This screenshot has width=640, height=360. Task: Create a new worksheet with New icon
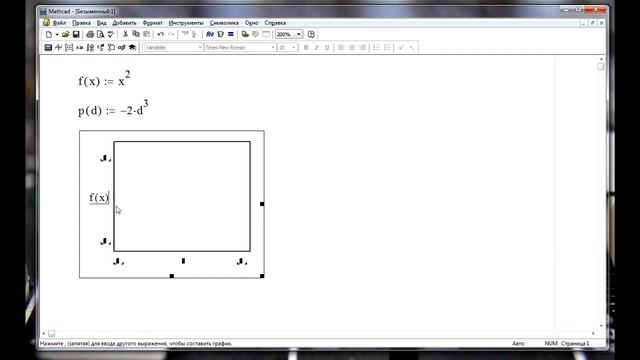(49, 34)
